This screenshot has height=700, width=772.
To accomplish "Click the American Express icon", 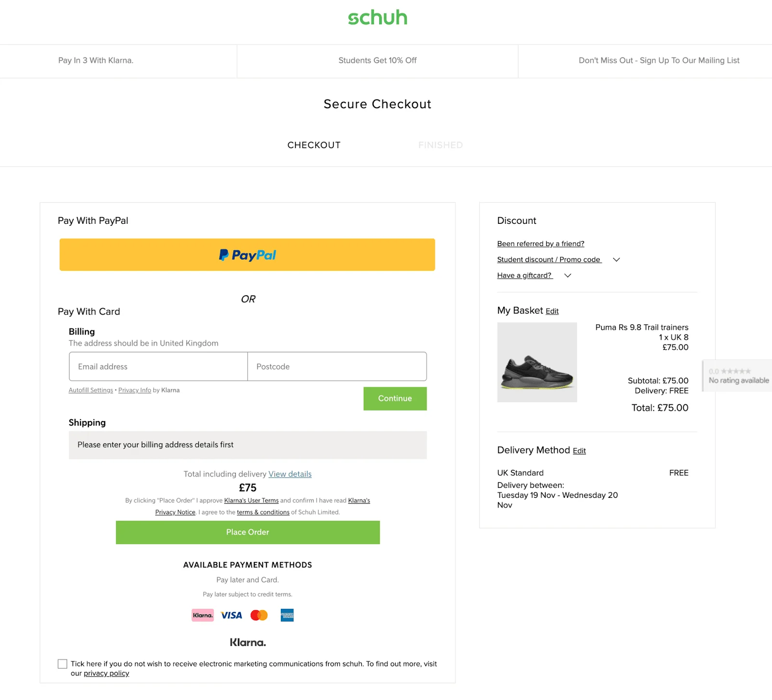I will tap(287, 615).
